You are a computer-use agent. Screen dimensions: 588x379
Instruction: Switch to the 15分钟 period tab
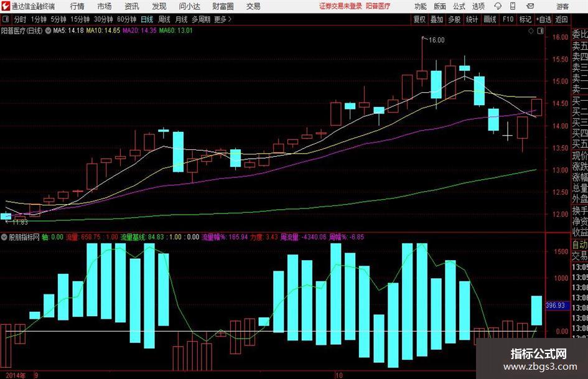tap(80, 19)
